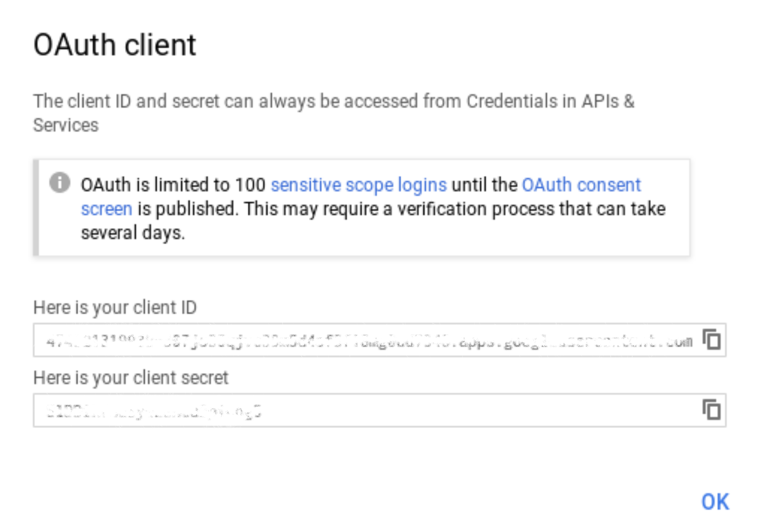Click the info icon in the notice
This screenshot has width=761, height=532.
click(x=60, y=183)
